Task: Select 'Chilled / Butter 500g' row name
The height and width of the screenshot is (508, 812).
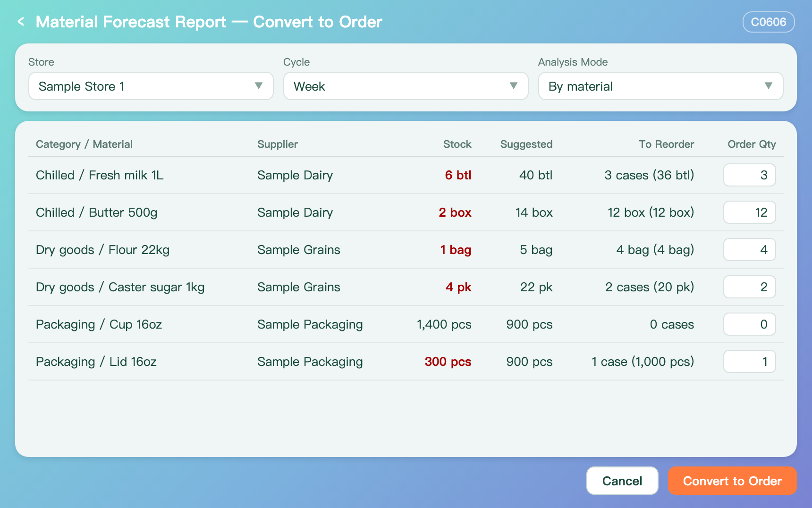Action: click(97, 212)
